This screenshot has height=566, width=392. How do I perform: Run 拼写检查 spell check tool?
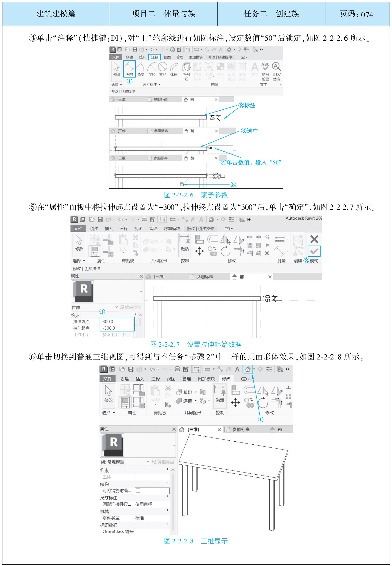click(x=265, y=71)
